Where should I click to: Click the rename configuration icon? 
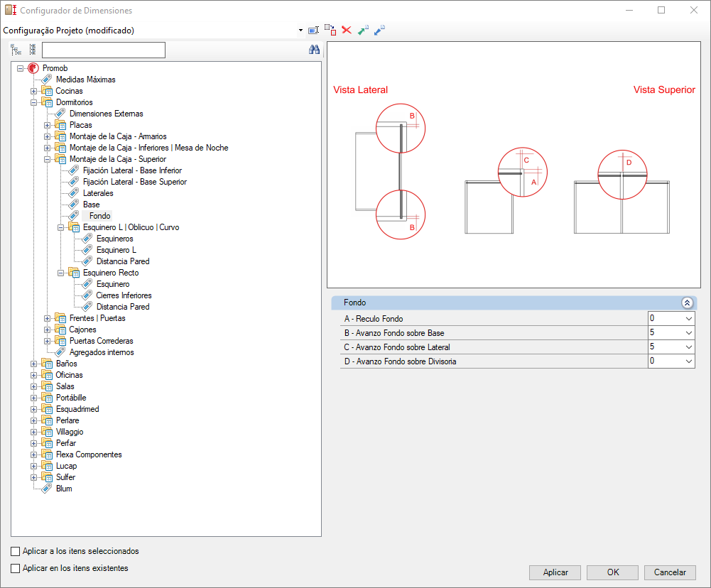[x=313, y=31]
